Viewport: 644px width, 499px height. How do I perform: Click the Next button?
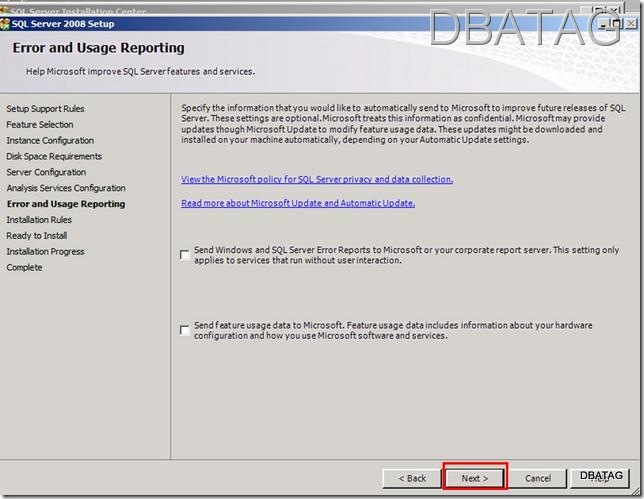tap(475, 478)
